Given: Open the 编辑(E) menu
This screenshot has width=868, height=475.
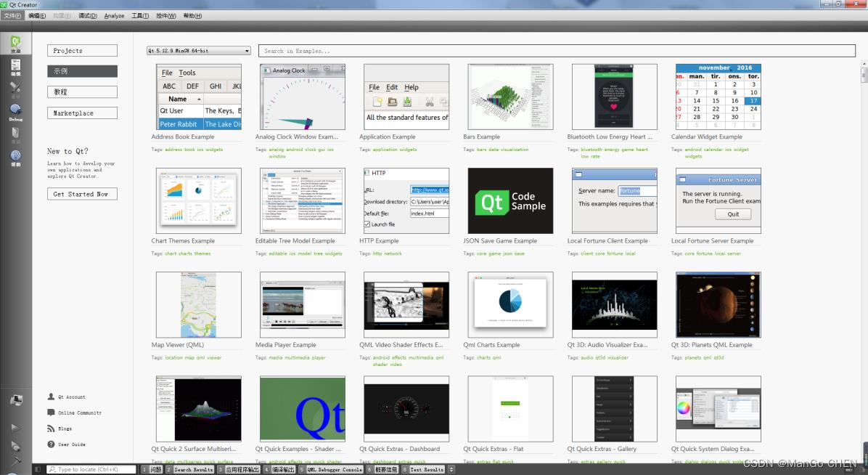Looking at the screenshot, I should (37, 15).
